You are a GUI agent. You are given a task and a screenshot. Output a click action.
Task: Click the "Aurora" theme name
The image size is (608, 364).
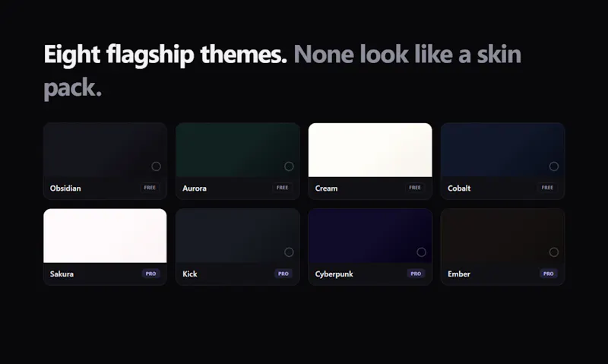(x=195, y=188)
